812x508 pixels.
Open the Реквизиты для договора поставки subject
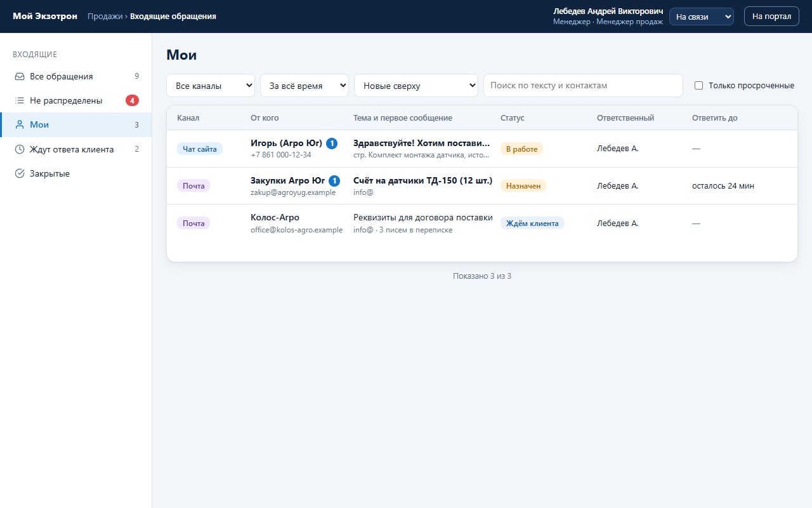(423, 217)
